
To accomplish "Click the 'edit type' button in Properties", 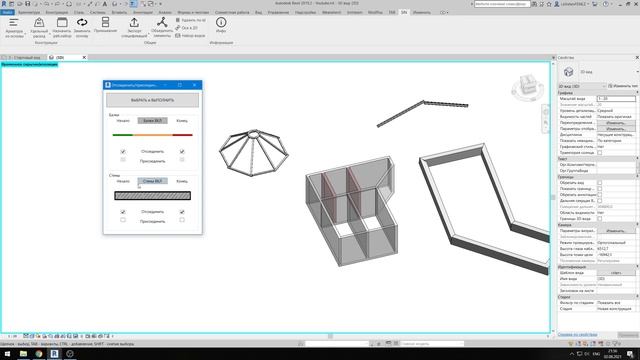I will tap(623, 86).
